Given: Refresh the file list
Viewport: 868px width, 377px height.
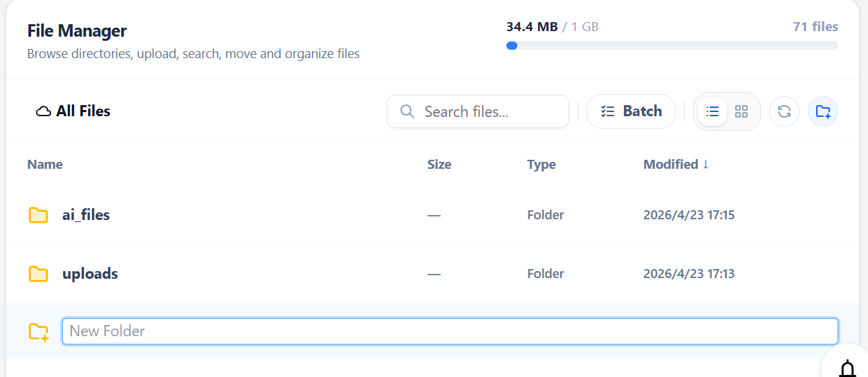Looking at the screenshot, I should tap(784, 111).
